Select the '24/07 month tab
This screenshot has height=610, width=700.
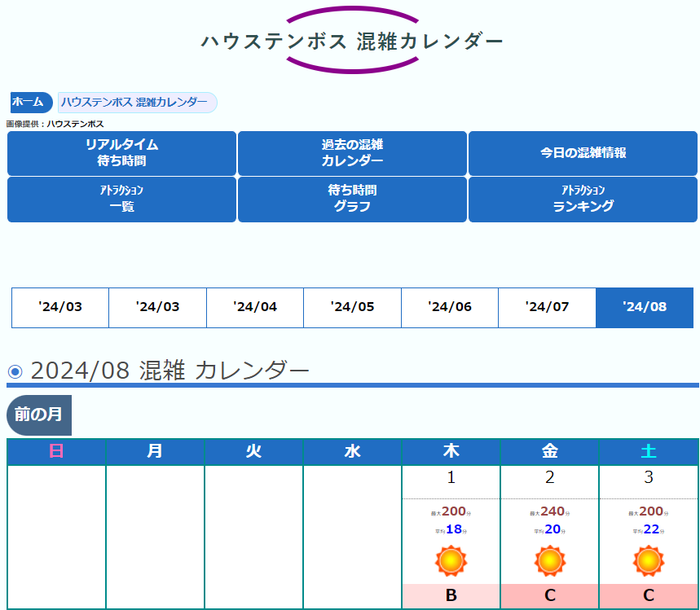(547, 308)
